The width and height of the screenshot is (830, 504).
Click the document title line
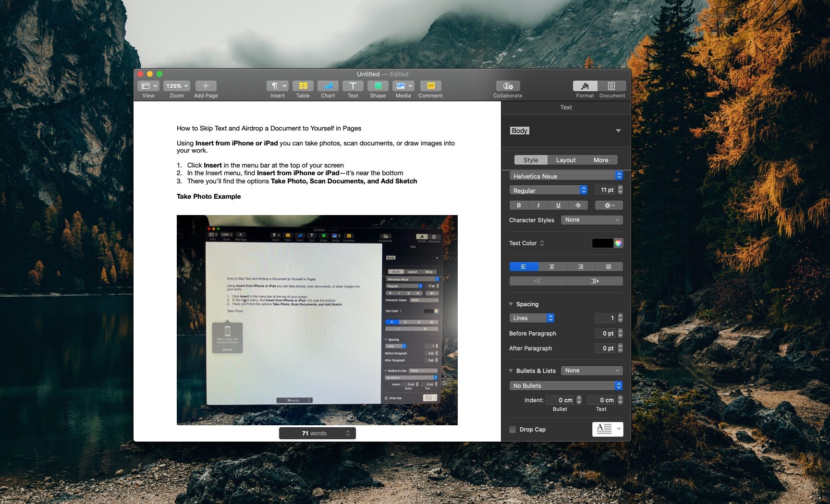pyautogui.click(x=269, y=128)
